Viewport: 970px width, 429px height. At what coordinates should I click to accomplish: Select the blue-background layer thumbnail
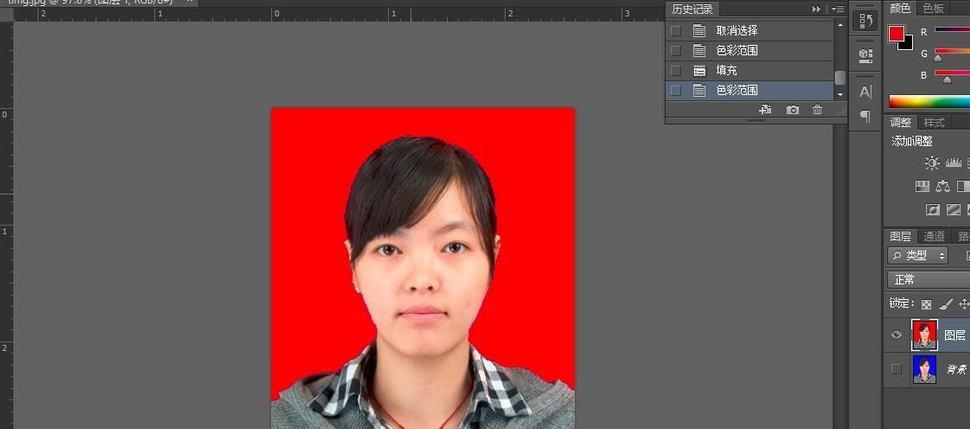tap(924, 370)
